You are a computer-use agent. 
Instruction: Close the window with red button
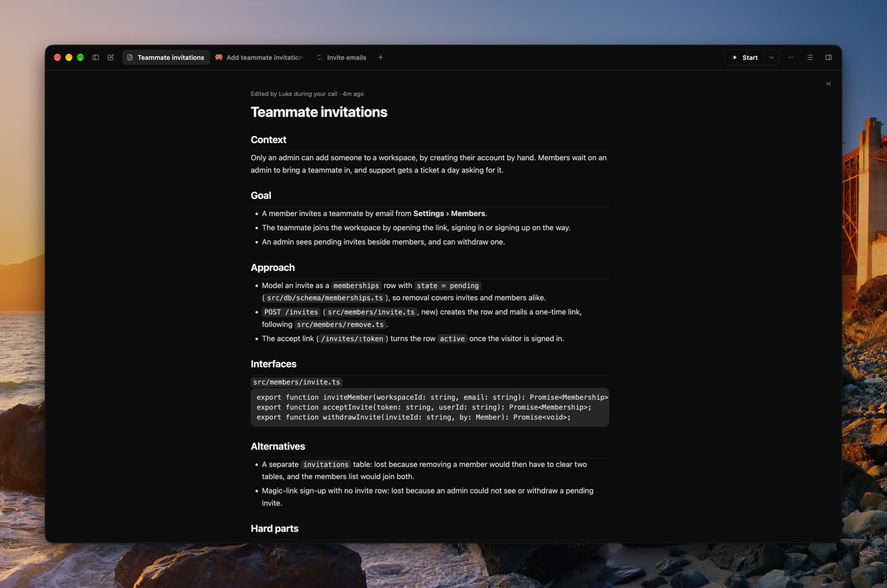click(57, 57)
